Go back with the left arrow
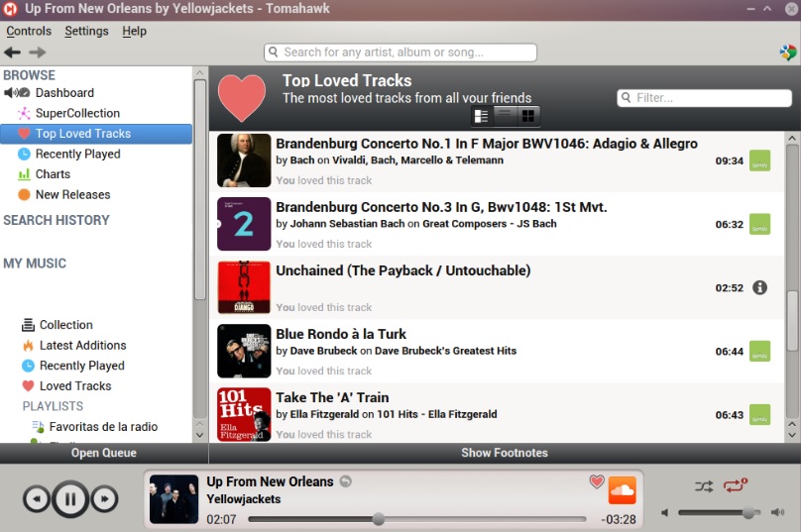Image resolution: width=801 pixels, height=532 pixels. click(12, 53)
